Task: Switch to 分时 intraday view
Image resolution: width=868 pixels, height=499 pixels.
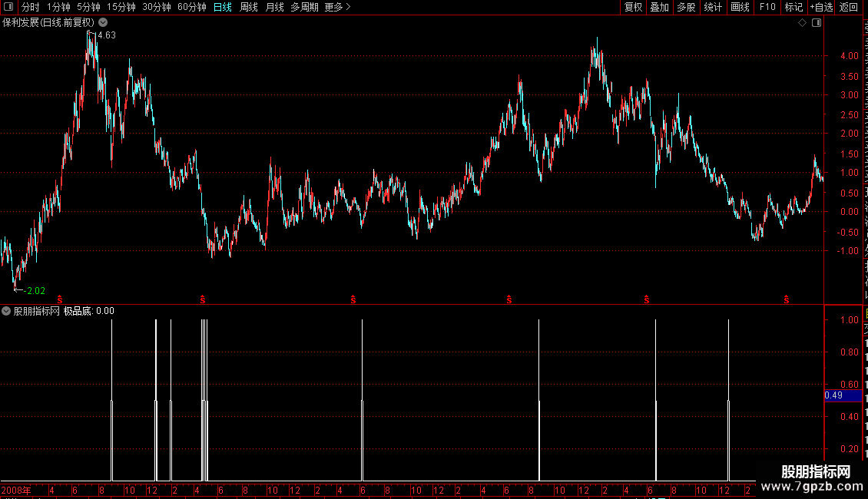Action: tap(31, 7)
